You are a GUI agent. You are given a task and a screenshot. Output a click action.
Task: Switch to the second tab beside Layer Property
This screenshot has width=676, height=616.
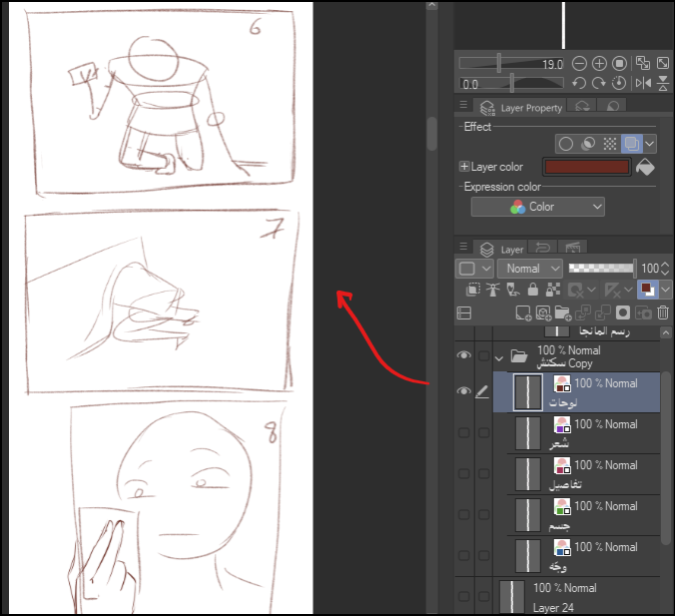(x=582, y=107)
